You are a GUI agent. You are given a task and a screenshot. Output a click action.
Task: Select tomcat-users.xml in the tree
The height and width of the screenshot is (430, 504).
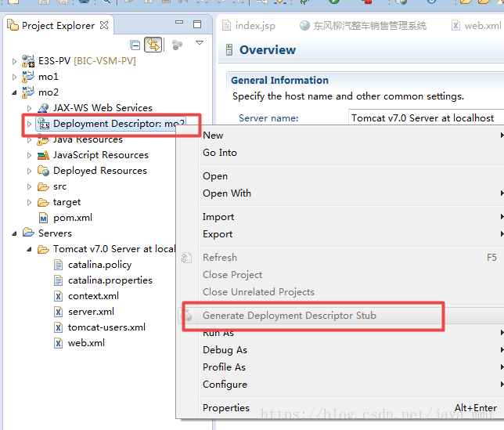106,327
